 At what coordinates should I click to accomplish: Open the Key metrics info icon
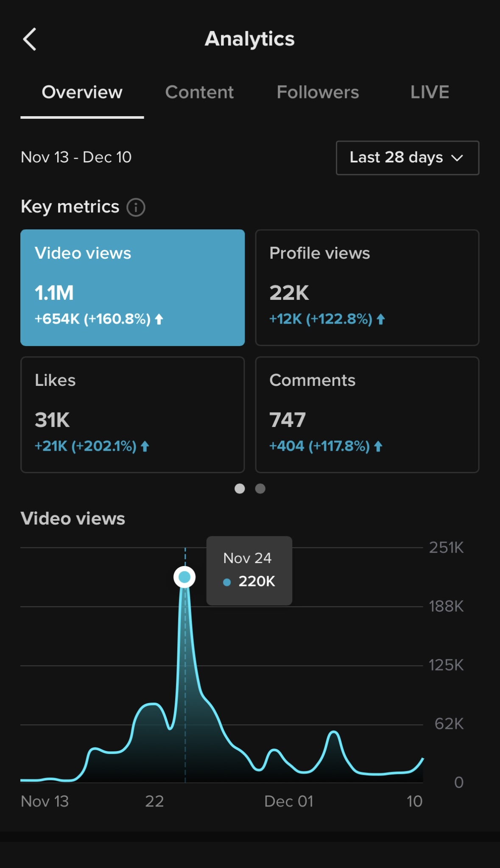pyautogui.click(x=136, y=207)
